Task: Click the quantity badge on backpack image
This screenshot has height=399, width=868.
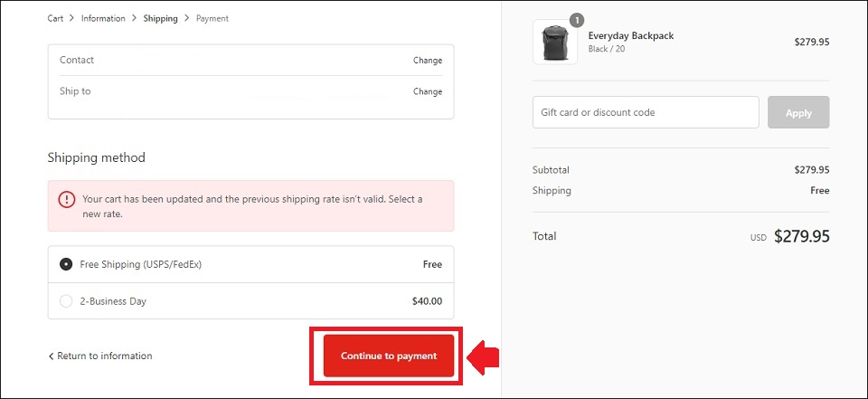Action: [577, 21]
